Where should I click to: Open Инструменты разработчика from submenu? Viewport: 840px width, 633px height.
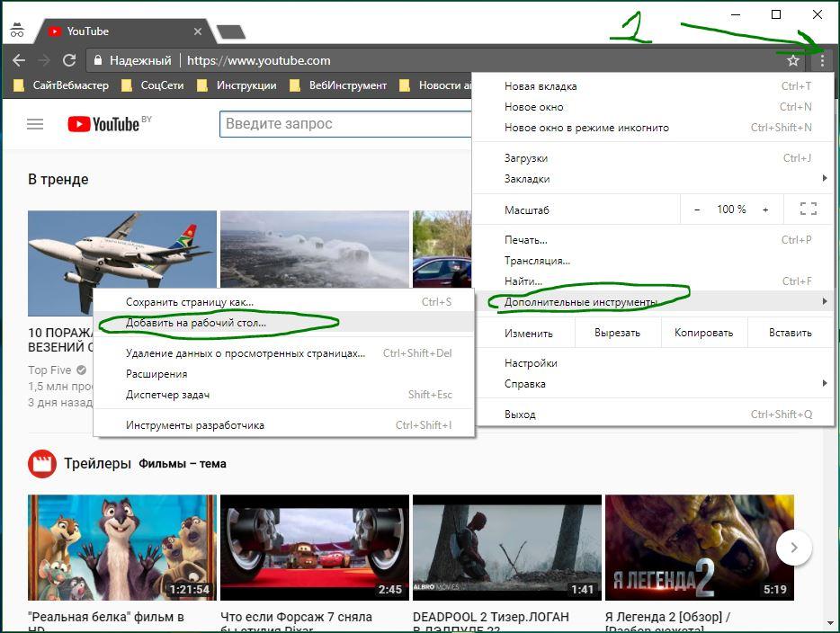(x=284, y=425)
